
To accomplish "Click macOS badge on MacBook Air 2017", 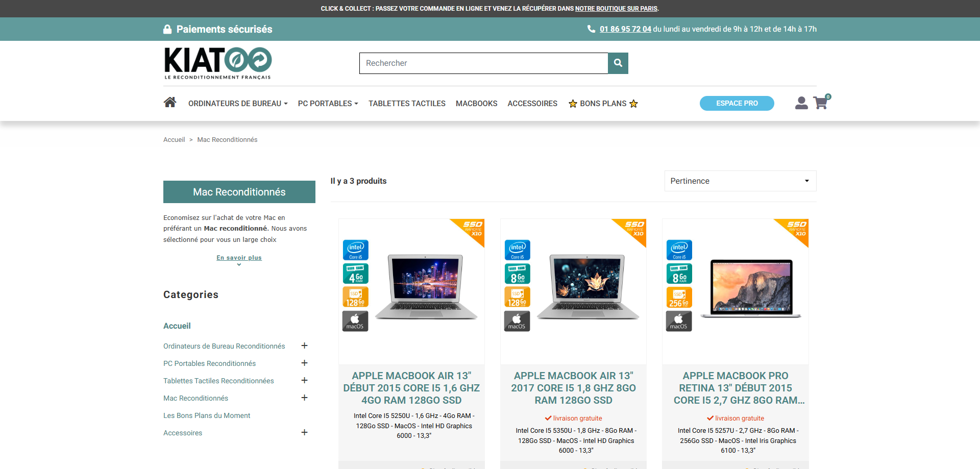I will tap(517, 321).
